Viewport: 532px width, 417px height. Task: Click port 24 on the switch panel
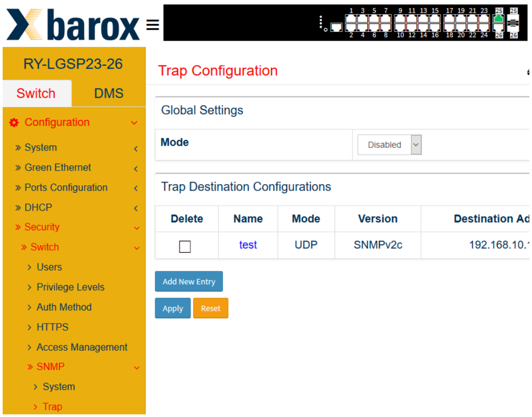[484, 27]
